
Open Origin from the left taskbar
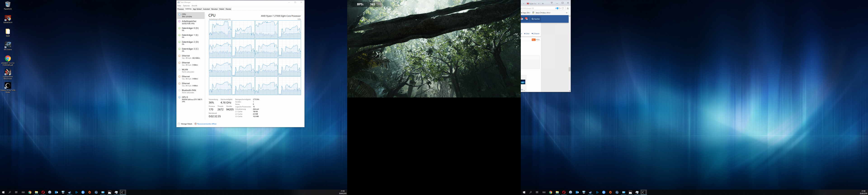90,192
